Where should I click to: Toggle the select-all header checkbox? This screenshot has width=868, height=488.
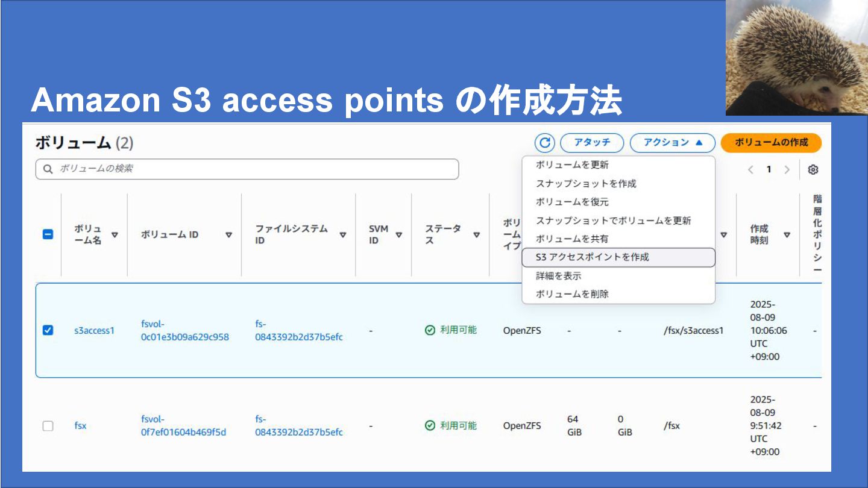point(48,234)
